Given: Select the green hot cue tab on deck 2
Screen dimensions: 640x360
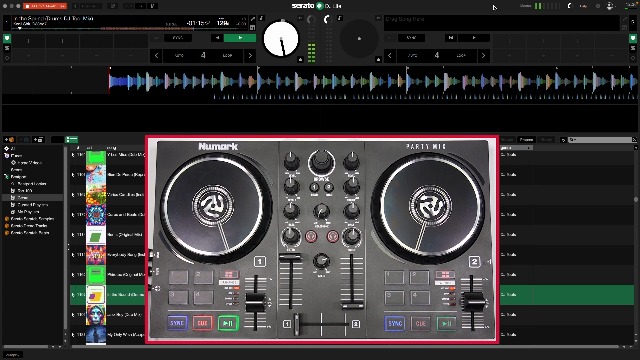Looking at the screenshot, I should click(633, 39).
